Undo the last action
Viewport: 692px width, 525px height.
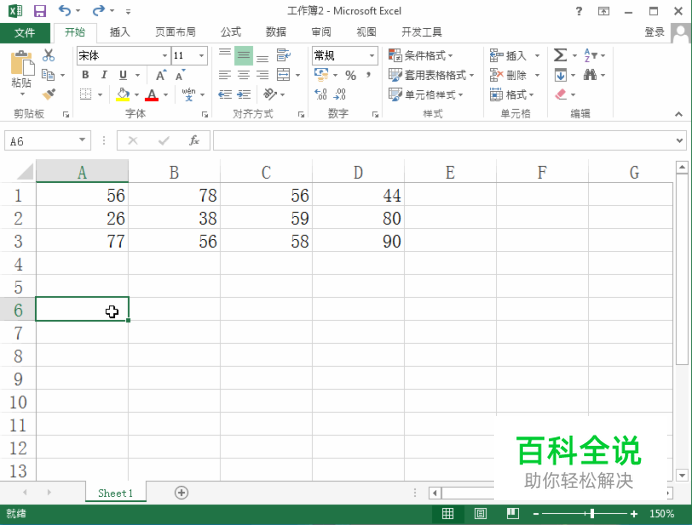(64, 10)
